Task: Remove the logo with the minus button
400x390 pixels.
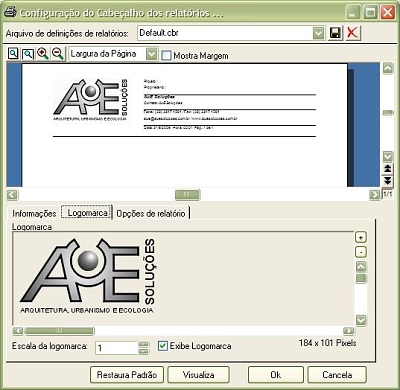Action: coord(361,252)
